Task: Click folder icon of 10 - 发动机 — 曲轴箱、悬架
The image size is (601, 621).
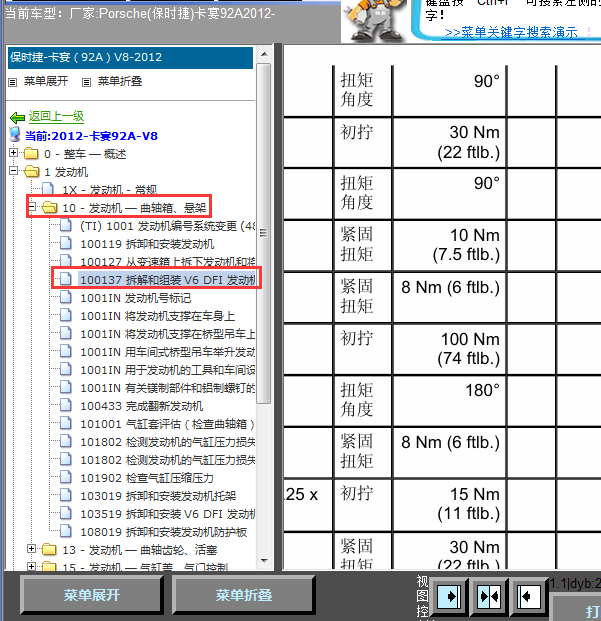Action: (x=49, y=207)
